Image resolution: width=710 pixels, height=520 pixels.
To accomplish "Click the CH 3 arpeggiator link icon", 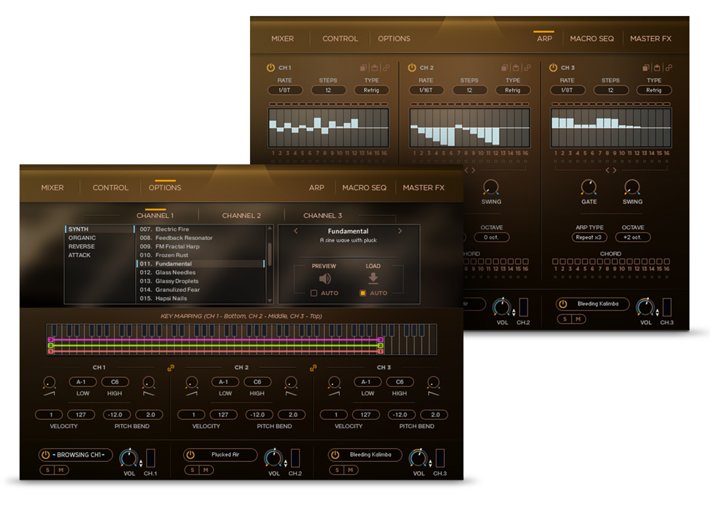I will pos(667,67).
